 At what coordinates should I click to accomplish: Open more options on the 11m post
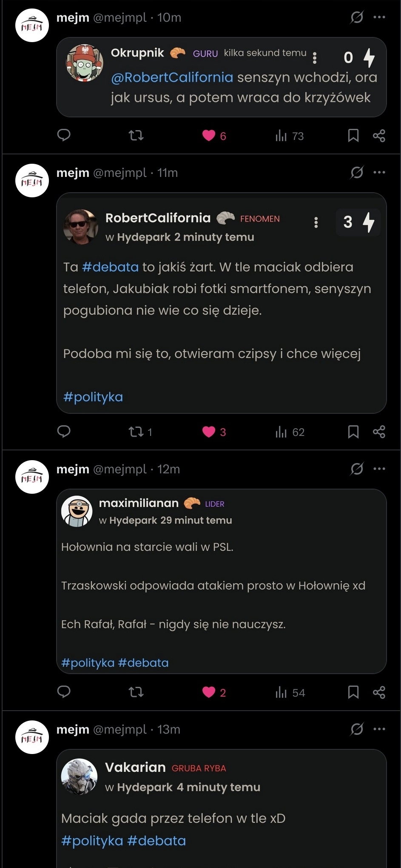pyautogui.click(x=379, y=173)
